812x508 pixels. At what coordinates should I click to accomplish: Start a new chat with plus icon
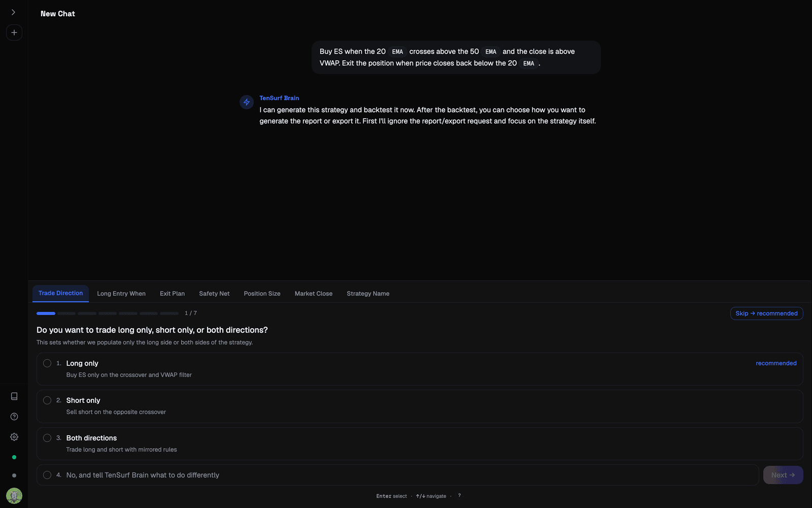pos(14,33)
